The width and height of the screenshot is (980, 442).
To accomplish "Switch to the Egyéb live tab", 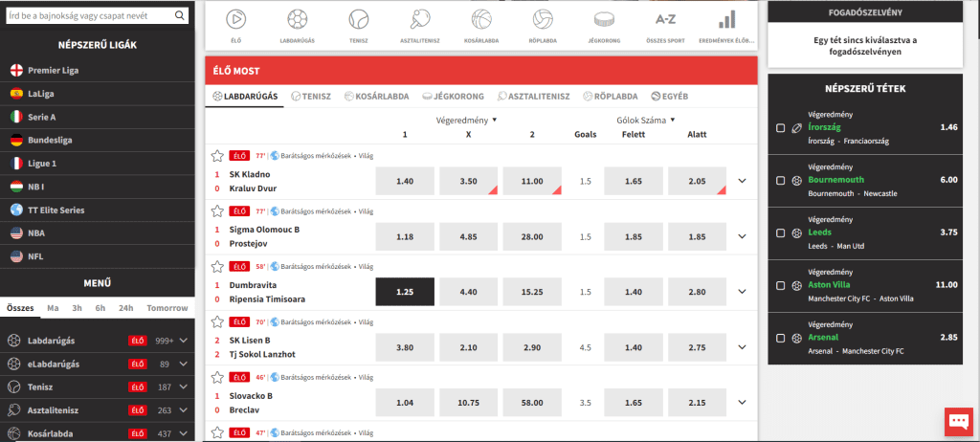I will click(669, 97).
